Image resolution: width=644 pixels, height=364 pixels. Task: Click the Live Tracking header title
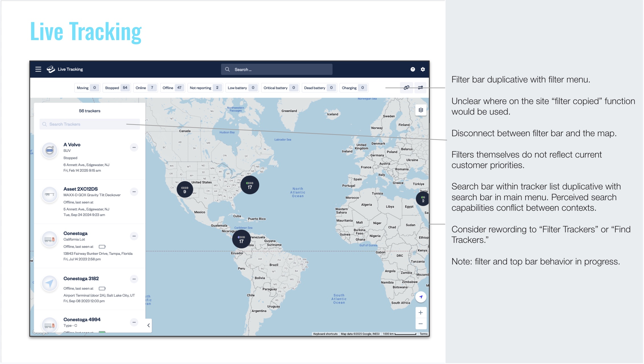(70, 69)
